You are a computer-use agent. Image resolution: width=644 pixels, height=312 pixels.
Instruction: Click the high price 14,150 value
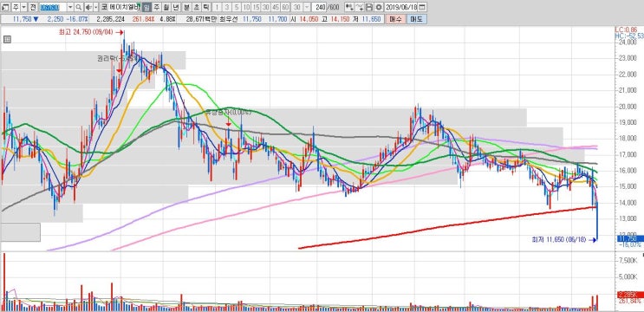[339, 19]
